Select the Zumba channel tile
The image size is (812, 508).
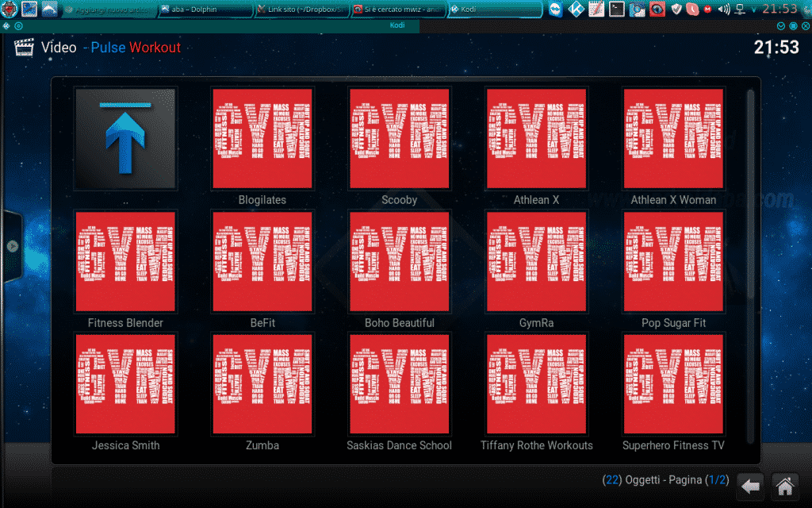[262, 384]
